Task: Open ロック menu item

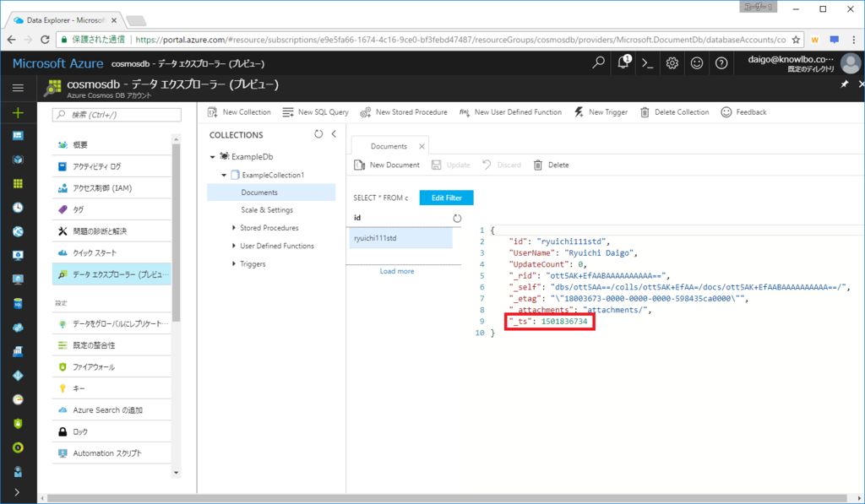Action: click(x=112, y=431)
